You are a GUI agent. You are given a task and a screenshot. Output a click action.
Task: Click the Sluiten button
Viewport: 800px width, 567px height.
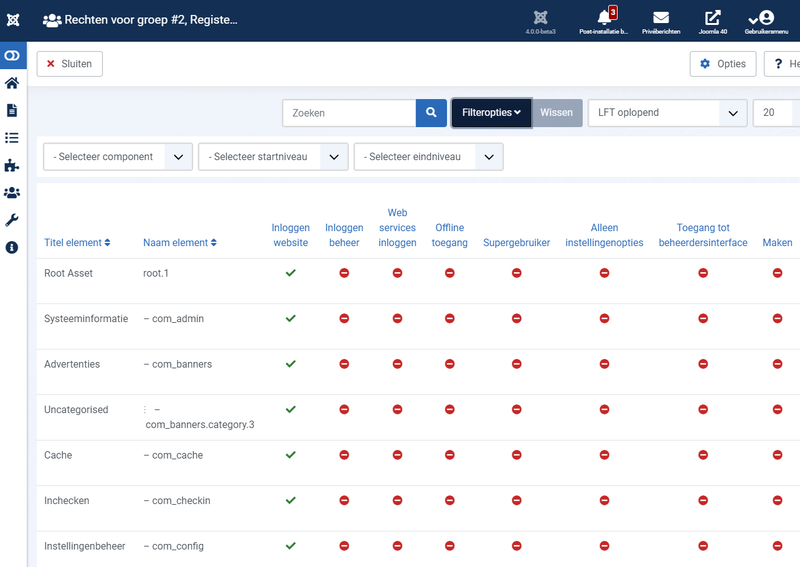tap(69, 64)
